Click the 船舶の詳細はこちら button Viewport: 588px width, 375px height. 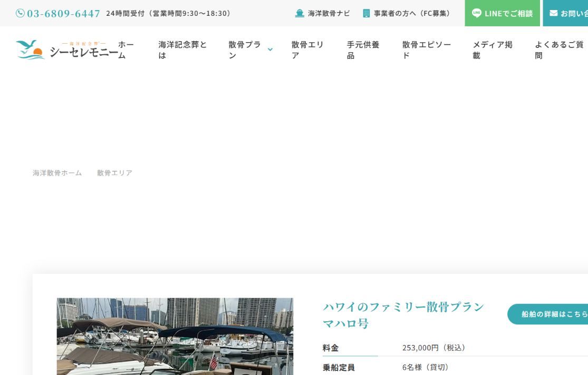(547, 314)
